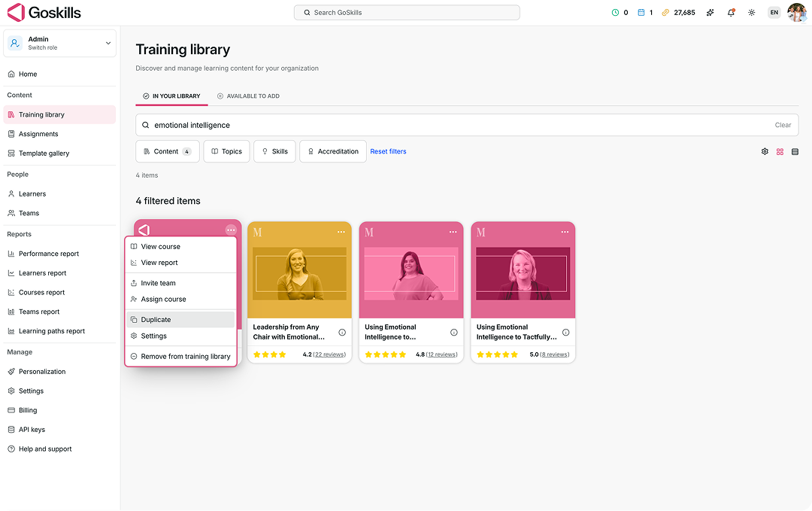Click the GoSkills logo
The width and height of the screenshot is (812, 511).
[44, 13]
